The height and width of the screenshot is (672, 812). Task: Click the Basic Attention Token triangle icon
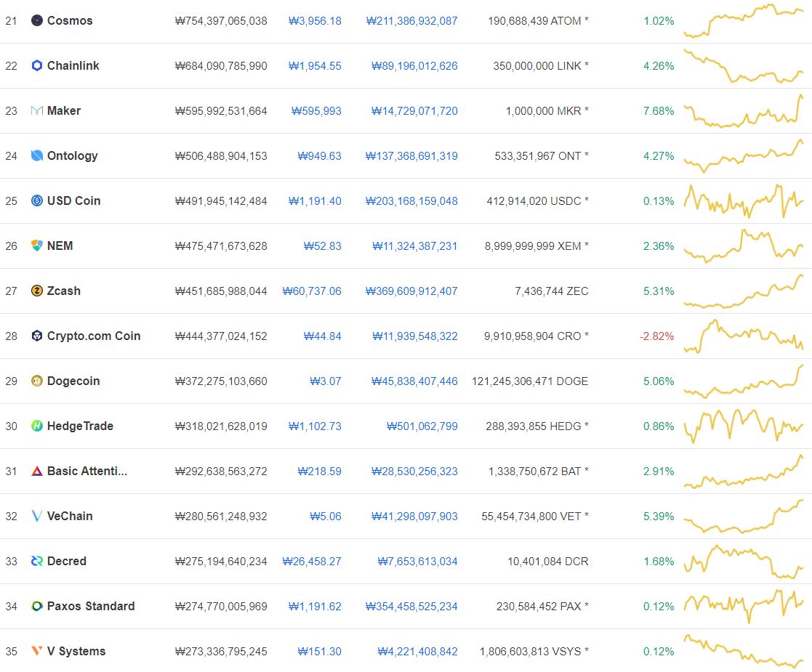tap(37, 471)
